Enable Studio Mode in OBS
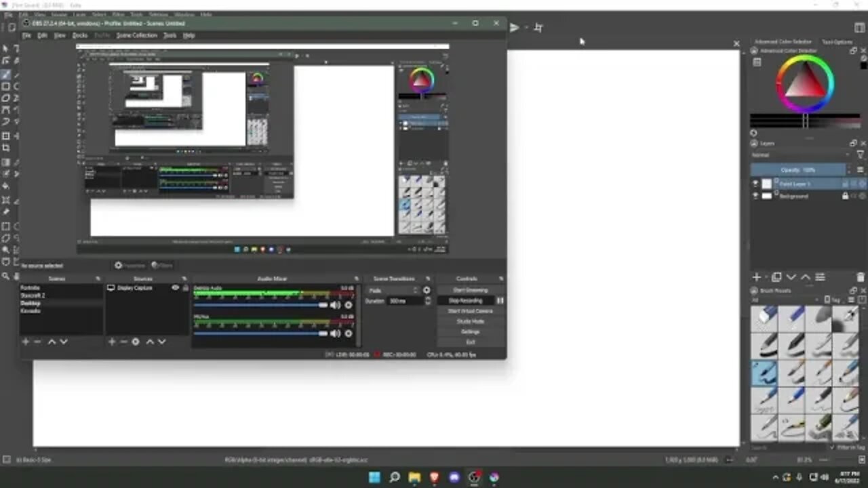 (x=471, y=321)
